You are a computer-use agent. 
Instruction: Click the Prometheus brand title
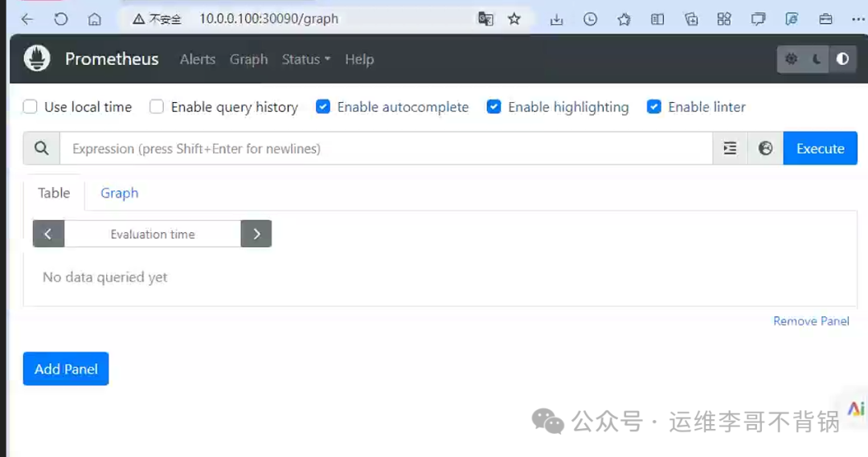coord(112,59)
